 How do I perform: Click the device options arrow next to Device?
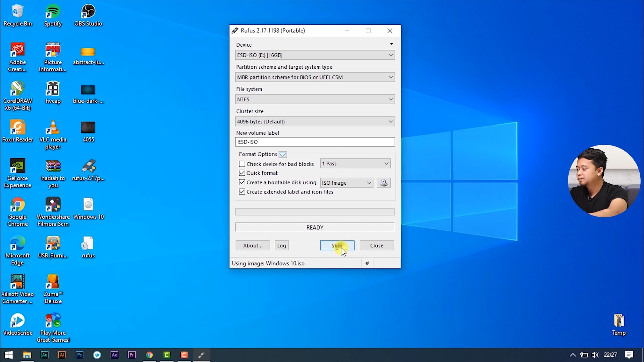point(391,44)
